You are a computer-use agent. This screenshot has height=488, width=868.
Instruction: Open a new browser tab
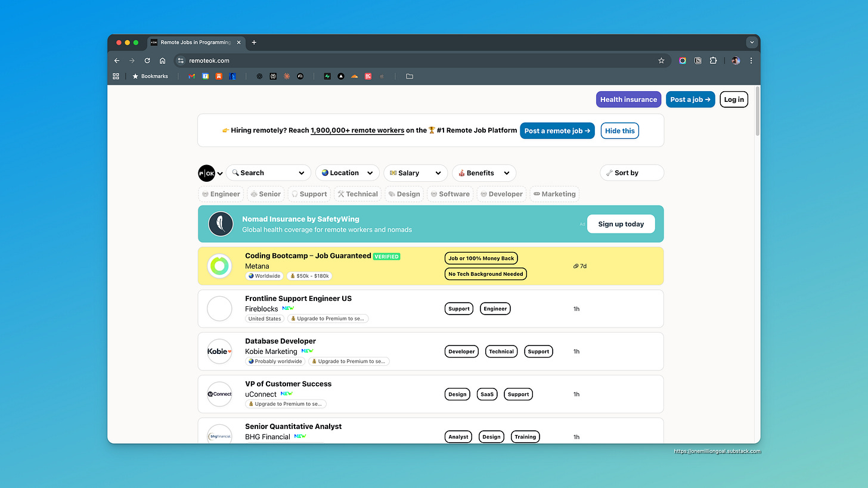254,42
